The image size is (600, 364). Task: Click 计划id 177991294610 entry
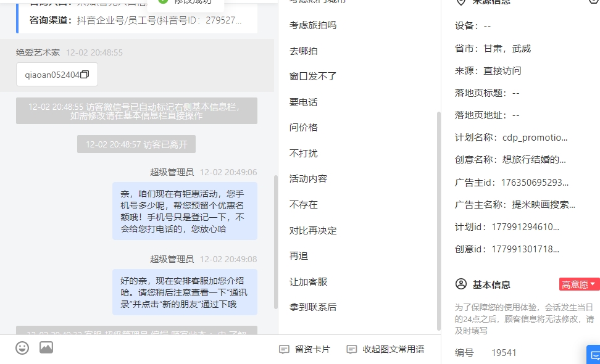pyautogui.click(x=507, y=227)
